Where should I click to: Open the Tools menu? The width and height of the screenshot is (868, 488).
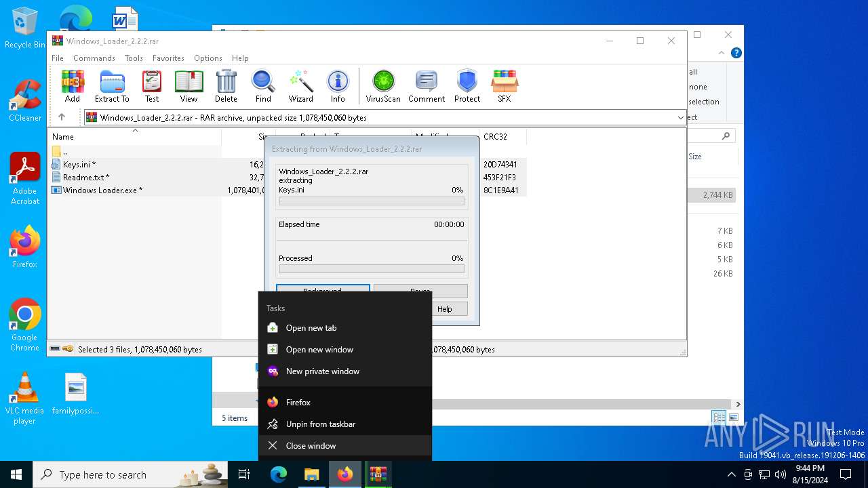(134, 58)
